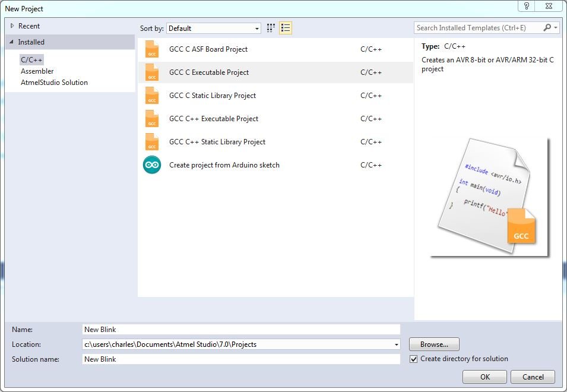The image size is (567, 392).
Task: Expand the Location path dropdown
Action: pyautogui.click(x=396, y=344)
